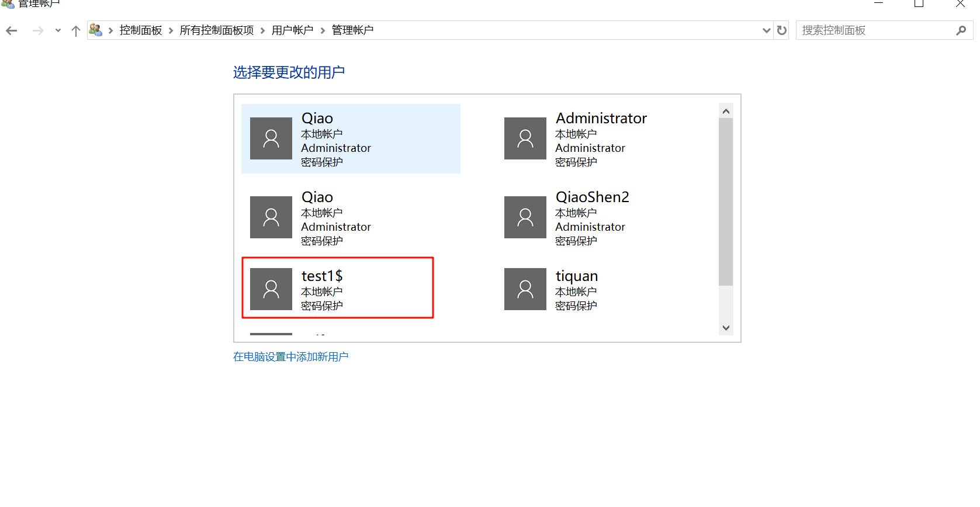This screenshot has height=507, width=980.
Task: Expand the address bar history dropdown
Action: click(767, 30)
